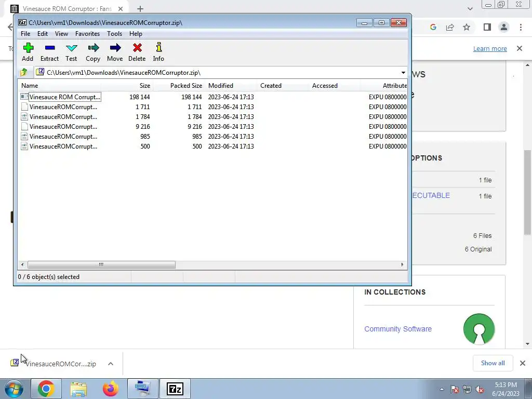This screenshot has height=399, width=532.
Task: Click the 7-Zip taskbar button
Action: 175,389
